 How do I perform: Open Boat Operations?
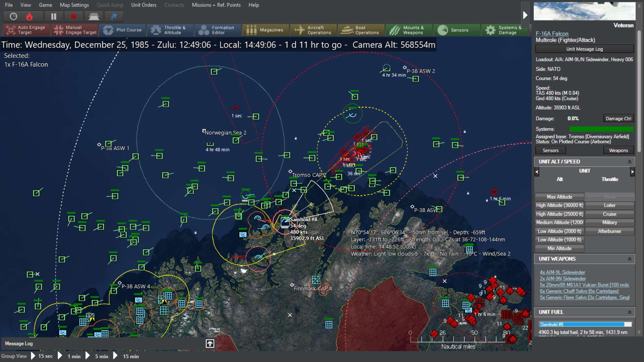[x=361, y=30]
